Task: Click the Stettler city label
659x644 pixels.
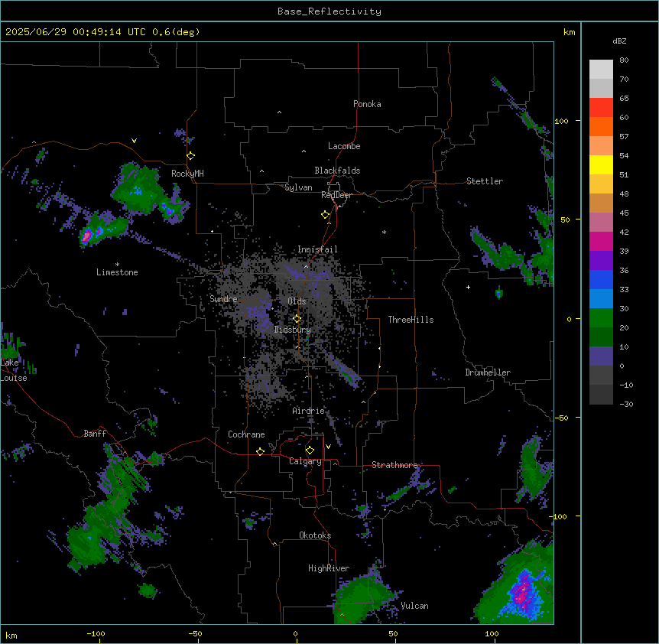Action: 485,181
